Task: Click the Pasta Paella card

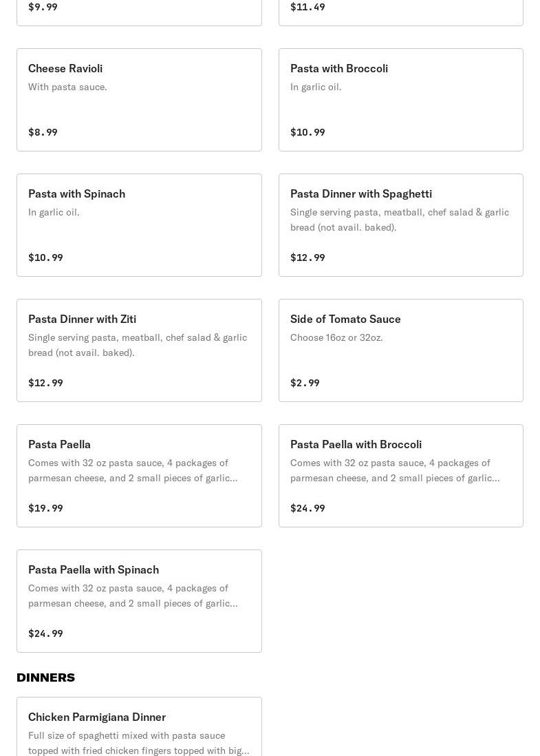Action: pos(139,476)
